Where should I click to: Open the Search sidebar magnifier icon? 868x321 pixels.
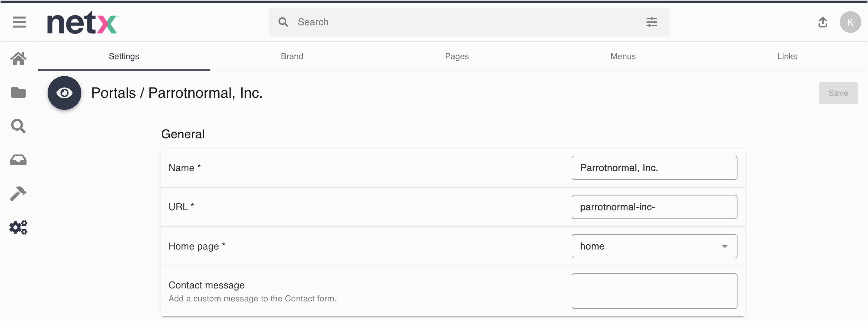tap(18, 126)
